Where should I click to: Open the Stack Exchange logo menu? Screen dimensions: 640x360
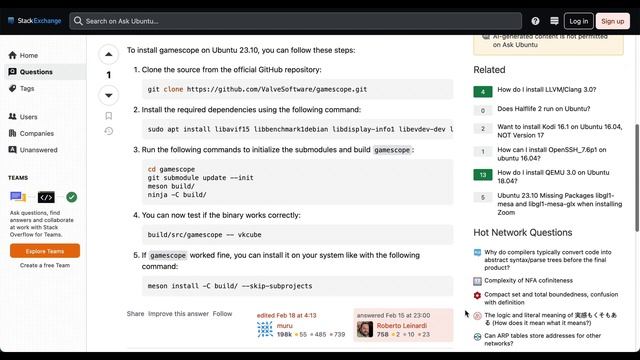(x=34, y=21)
